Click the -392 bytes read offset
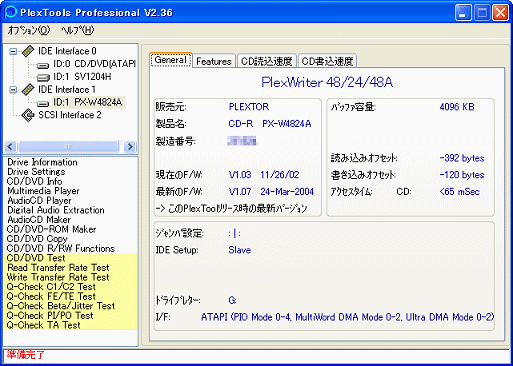This screenshot has width=513, height=366. [462, 158]
